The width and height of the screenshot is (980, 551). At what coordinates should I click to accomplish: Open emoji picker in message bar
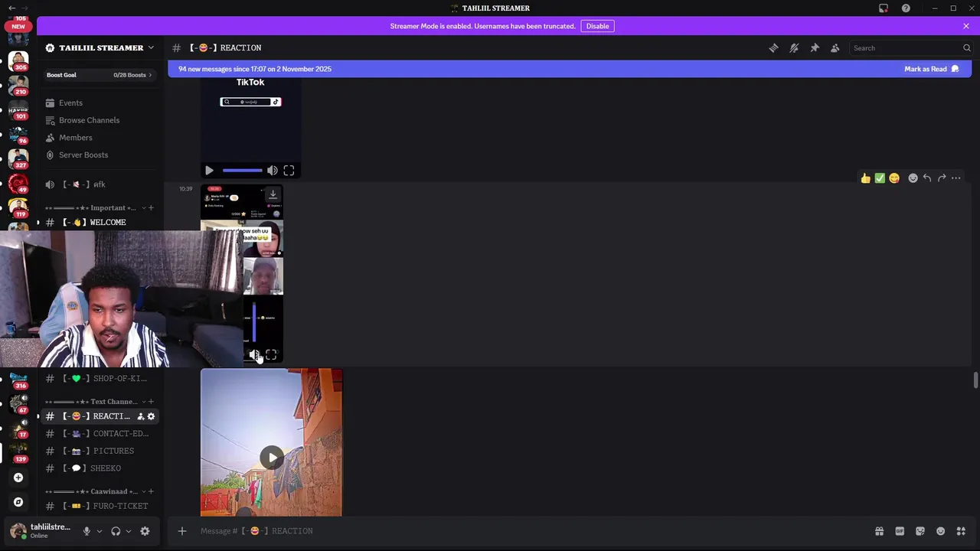(941, 531)
